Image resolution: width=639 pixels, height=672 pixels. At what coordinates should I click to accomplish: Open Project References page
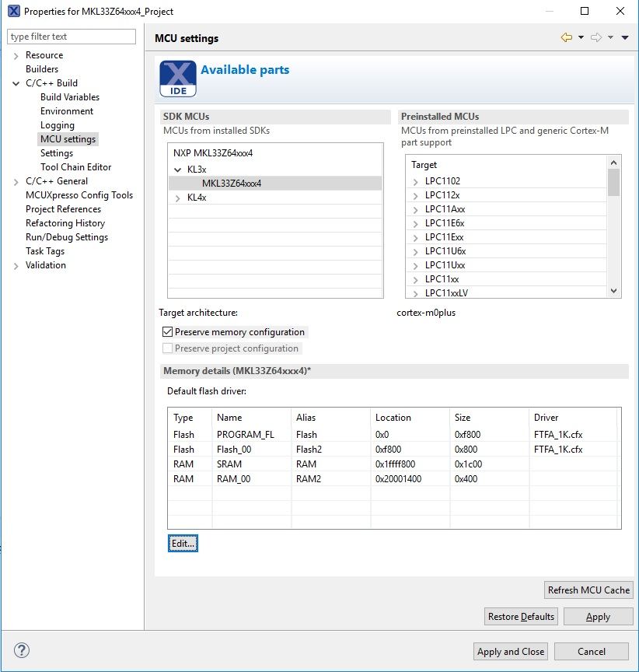point(64,209)
